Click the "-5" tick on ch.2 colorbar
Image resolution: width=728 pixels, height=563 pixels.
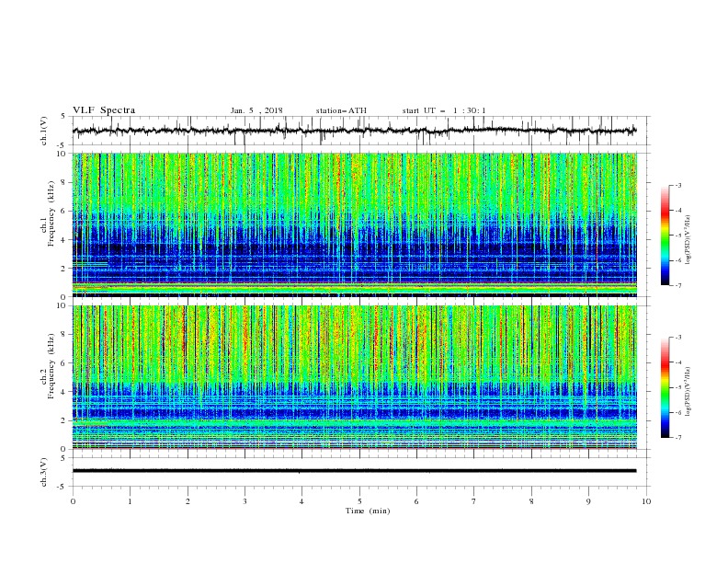[678, 387]
